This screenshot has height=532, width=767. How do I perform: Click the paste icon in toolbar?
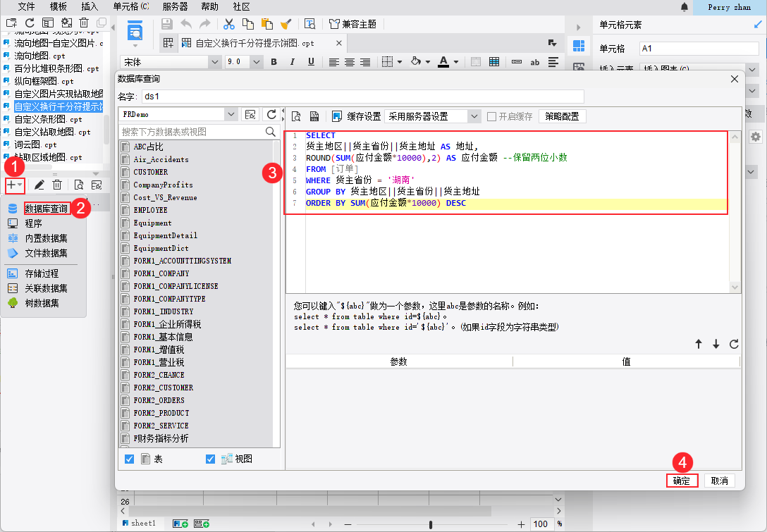267,24
